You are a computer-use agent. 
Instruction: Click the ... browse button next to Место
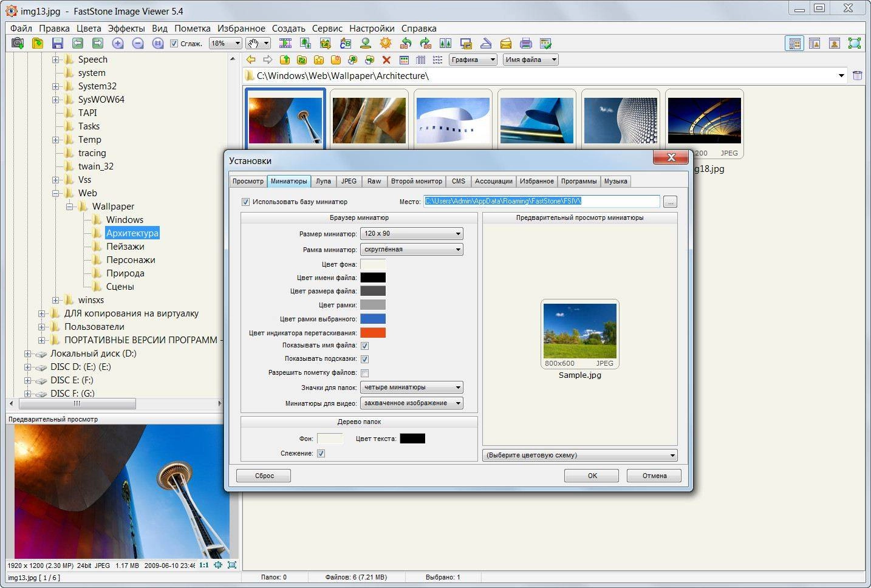coord(670,202)
